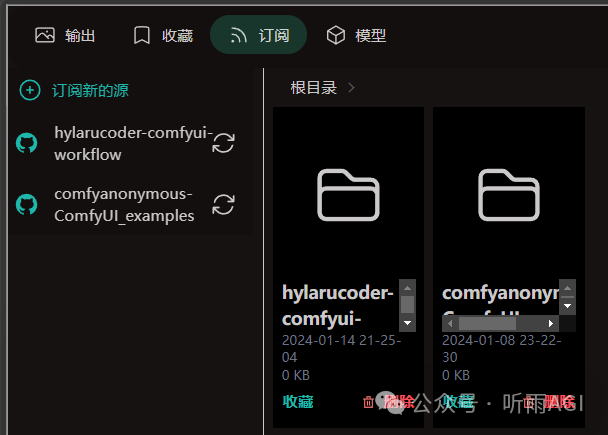Click 0 KB size on comfyanonymous card
The width and height of the screenshot is (608, 435).
tap(456, 375)
